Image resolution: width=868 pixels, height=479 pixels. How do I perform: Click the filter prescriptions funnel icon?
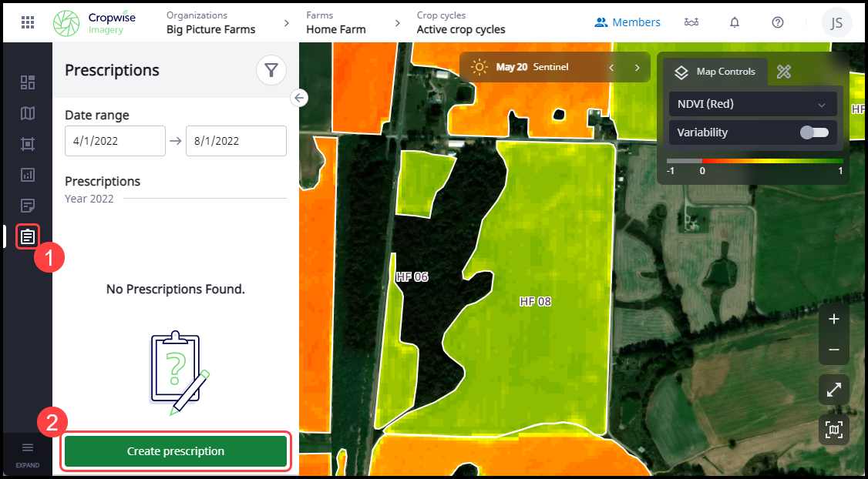pos(271,71)
